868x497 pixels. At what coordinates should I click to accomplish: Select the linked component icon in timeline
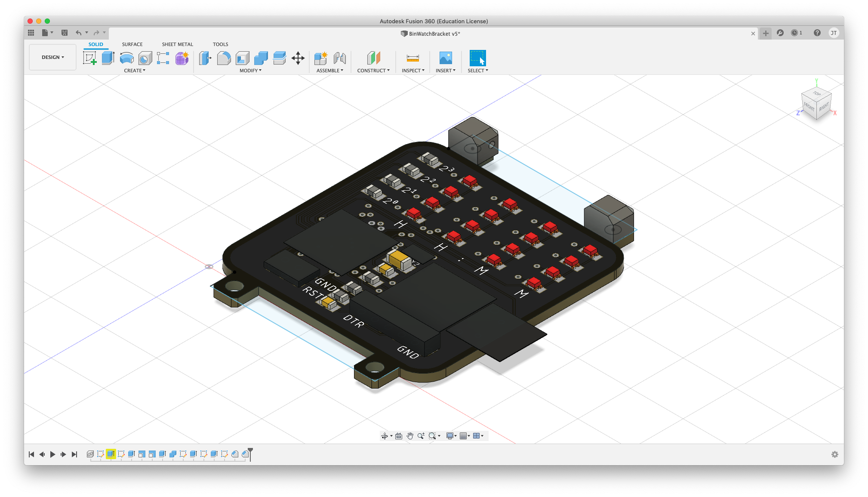(90, 454)
